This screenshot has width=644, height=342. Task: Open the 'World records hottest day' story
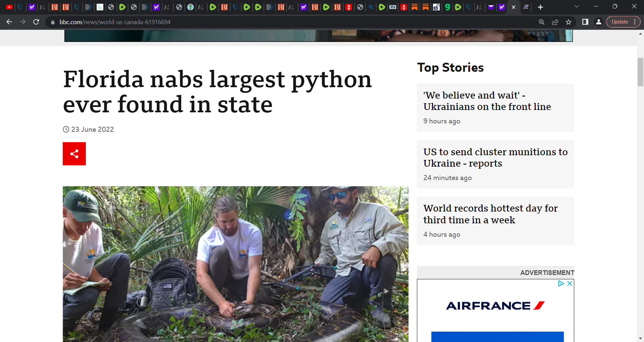point(490,214)
